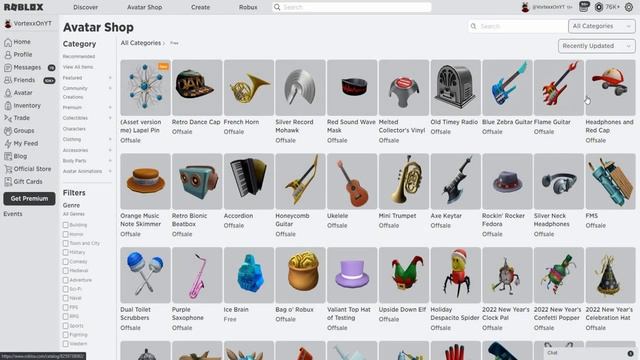640x360 pixels.
Task: Open the Robux tab
Action: pos(248,7)
